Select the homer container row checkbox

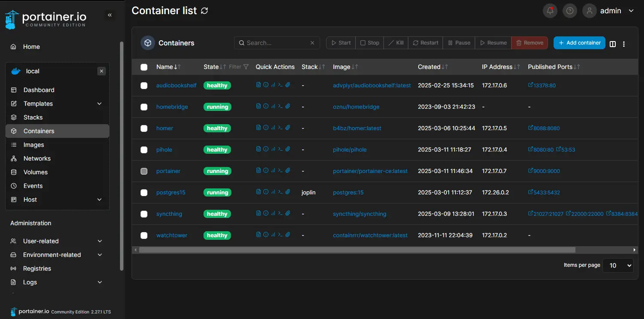[x=144, y=128]
